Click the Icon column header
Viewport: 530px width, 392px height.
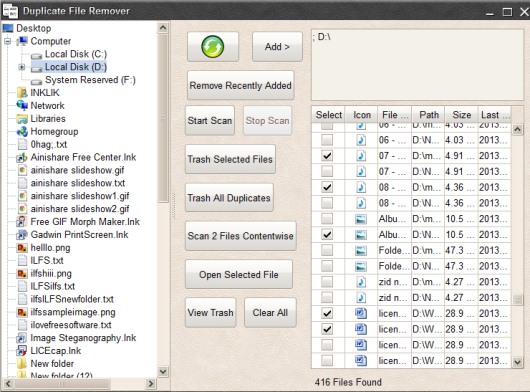click(361, 115)
